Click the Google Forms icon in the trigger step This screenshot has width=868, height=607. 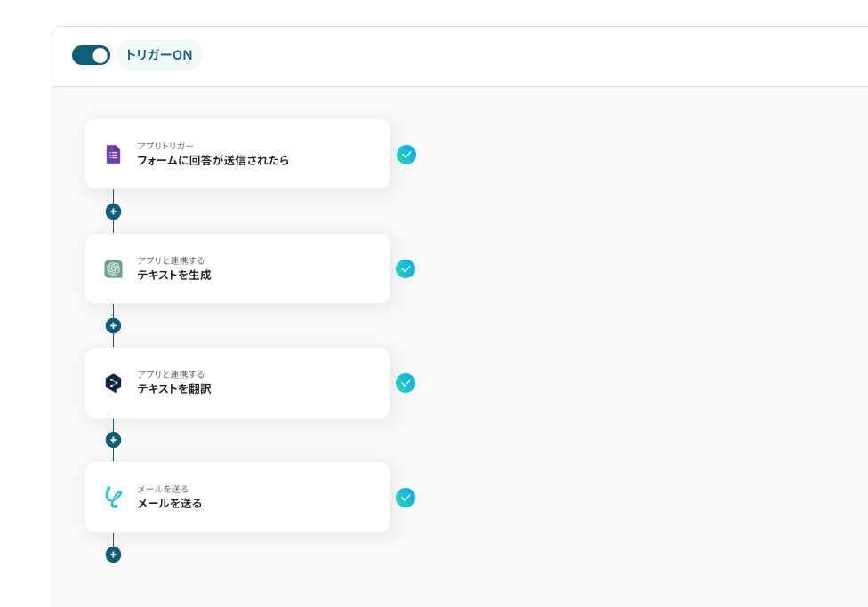(x=114, y=155)
